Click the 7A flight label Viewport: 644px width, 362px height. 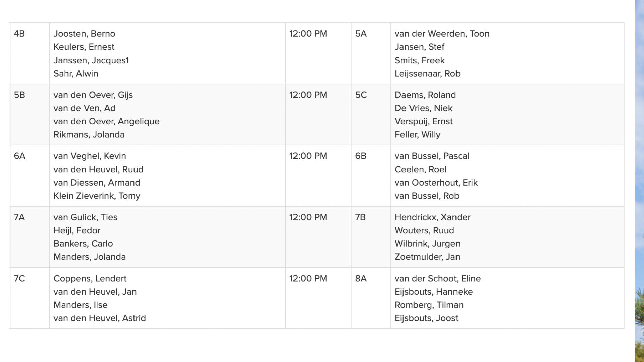tap(19, 217)
